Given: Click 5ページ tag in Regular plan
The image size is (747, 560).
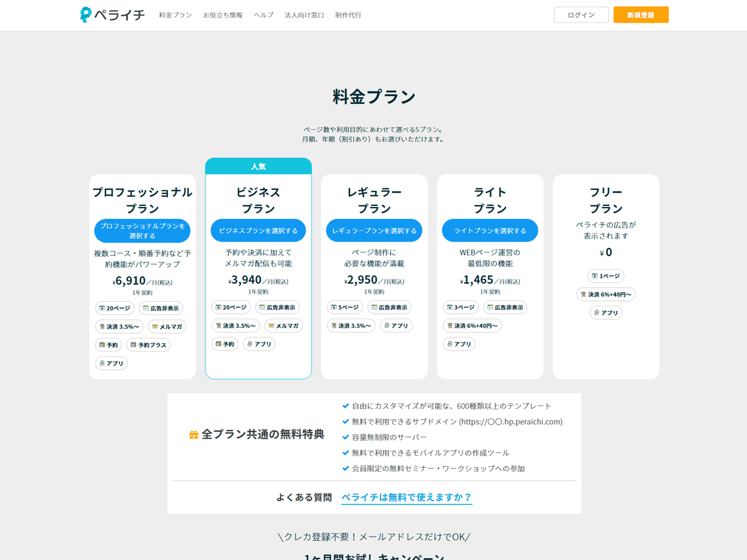Looking at the screenshot, I should 345,307.
